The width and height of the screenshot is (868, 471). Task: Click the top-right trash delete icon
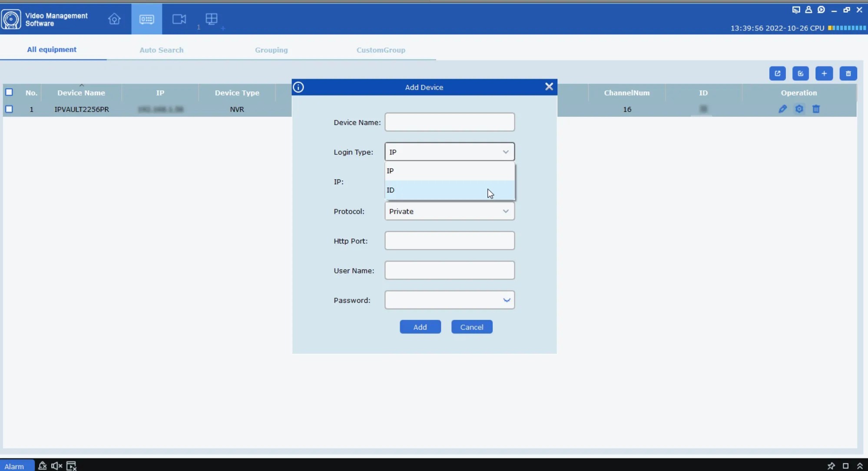click(x=848, y=73)
